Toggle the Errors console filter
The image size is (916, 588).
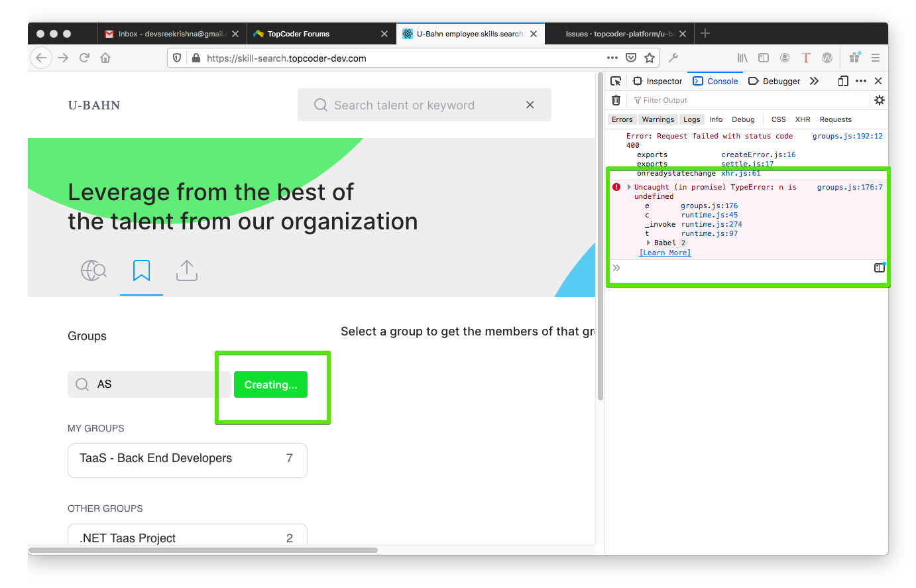pos(622,119)
